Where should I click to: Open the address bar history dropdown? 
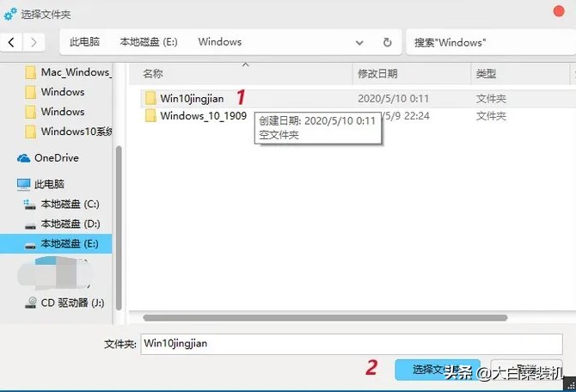359,43
